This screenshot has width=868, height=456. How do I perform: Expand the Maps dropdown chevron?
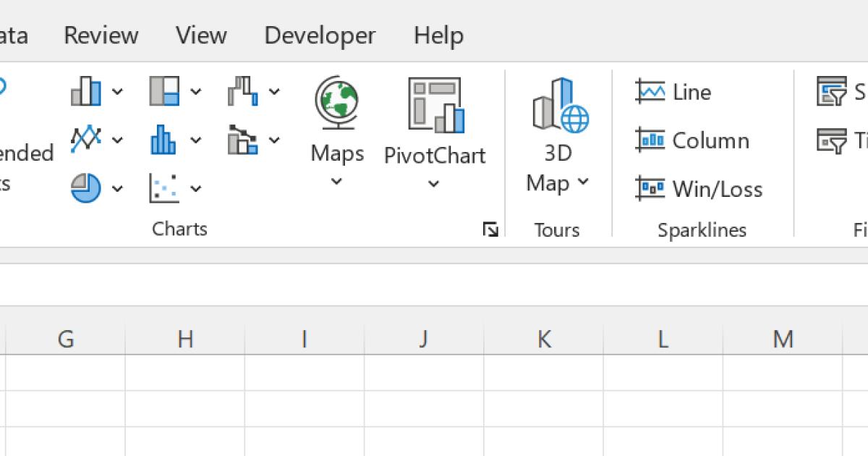pyautogui.click(x=337, y=182)
